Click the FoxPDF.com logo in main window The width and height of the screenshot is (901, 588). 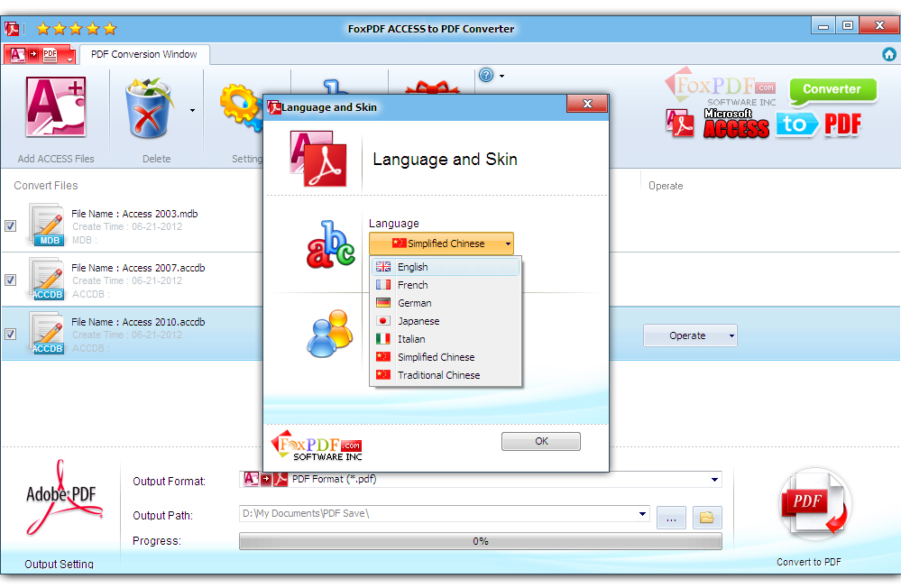point(721,87)
